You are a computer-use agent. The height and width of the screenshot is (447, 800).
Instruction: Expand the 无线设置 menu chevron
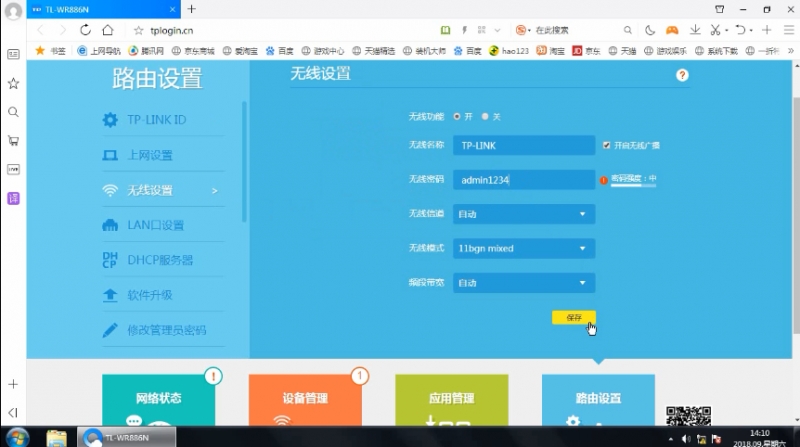[x=215, y=191]
